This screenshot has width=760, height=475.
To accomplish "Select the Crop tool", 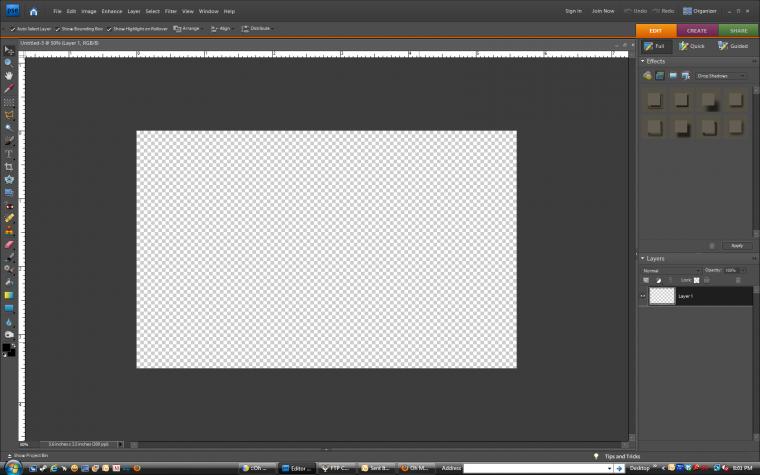I will point(8,166).
